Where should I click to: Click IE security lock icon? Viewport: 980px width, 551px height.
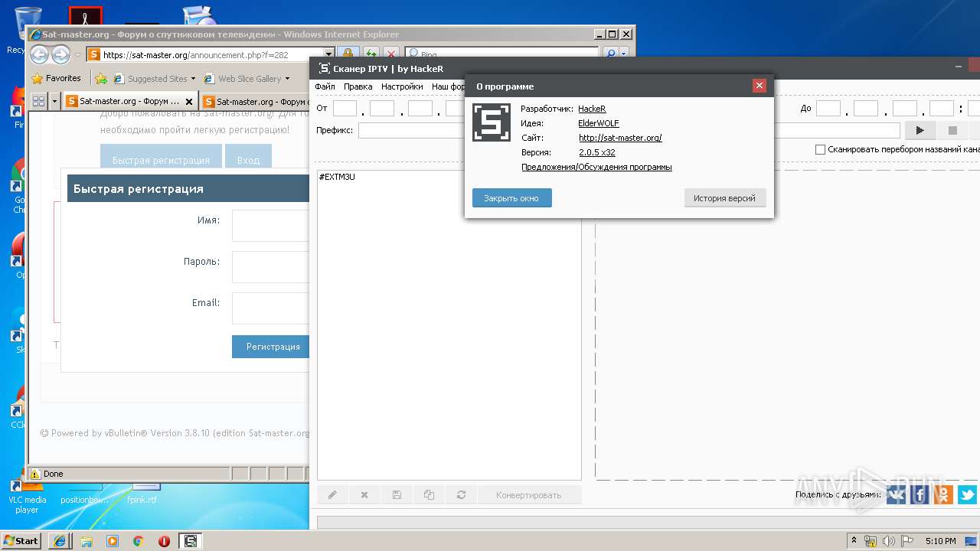(x=347, y=54)
